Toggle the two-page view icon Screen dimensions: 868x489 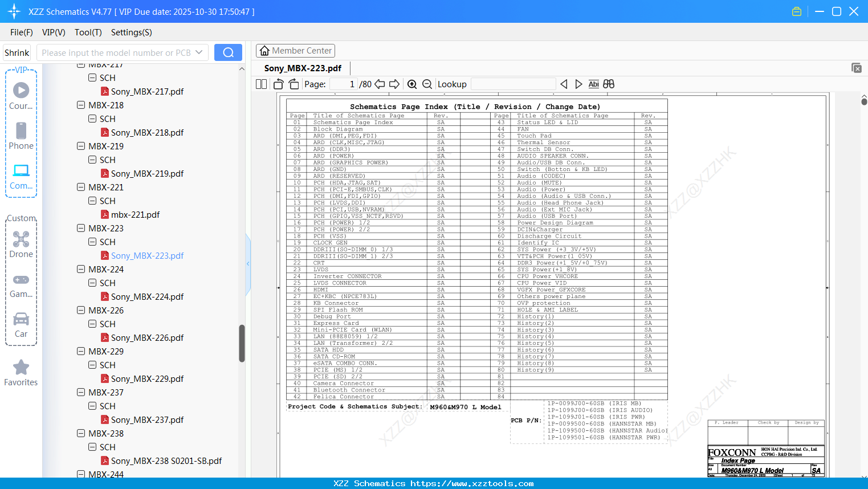coord(261,84)
